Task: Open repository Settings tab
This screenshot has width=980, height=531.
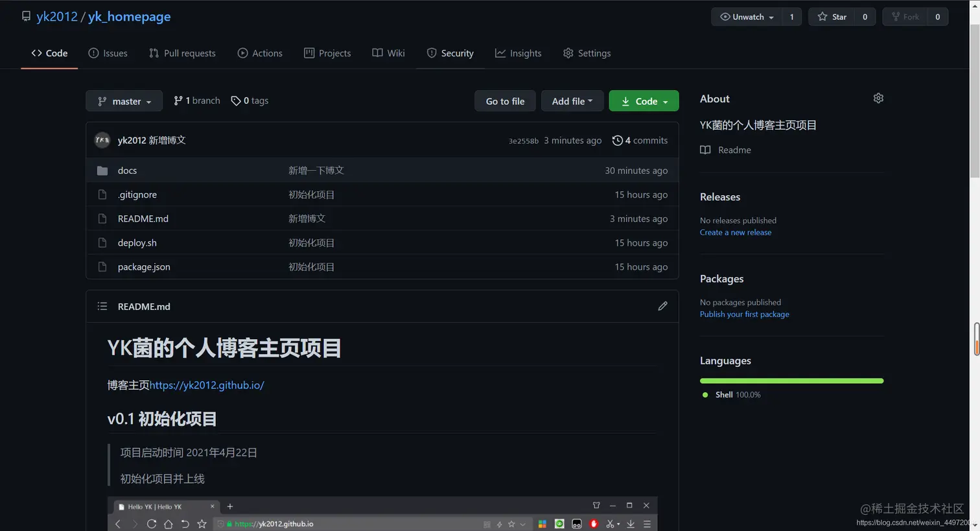Action: 587,53
